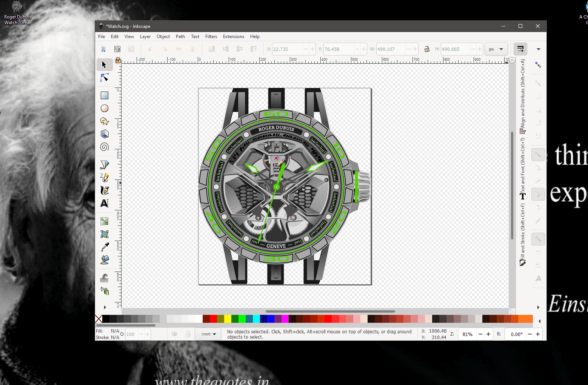
Task: Open the File menu
Action: (102, 37)
